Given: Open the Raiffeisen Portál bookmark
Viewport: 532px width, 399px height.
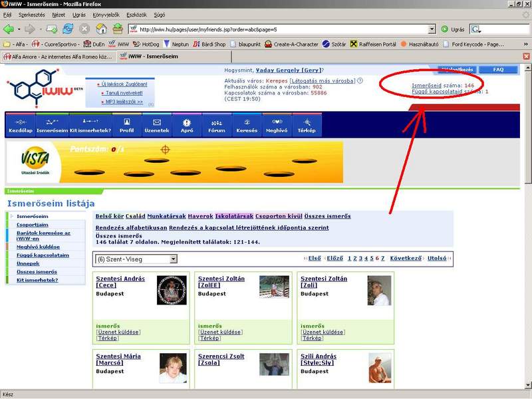Looking at the screenshot, I should pos(373,44).
